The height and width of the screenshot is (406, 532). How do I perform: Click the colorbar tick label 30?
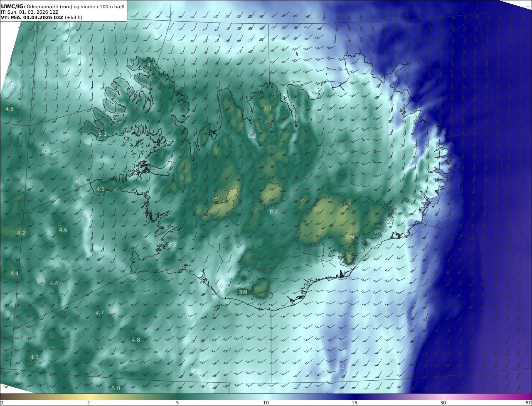[443, 403]
